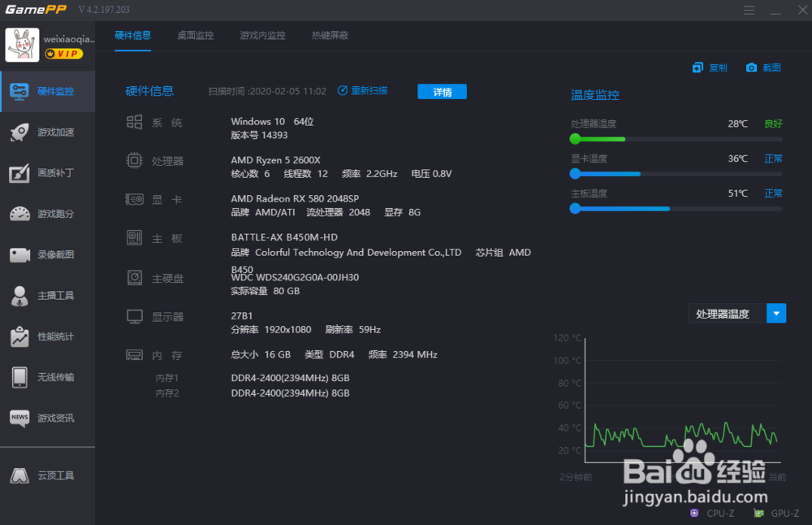Image resolution: width=812 pixels, height=525 pixels.
Task: Click the weixiaoqia username
Action: point(69,39)
